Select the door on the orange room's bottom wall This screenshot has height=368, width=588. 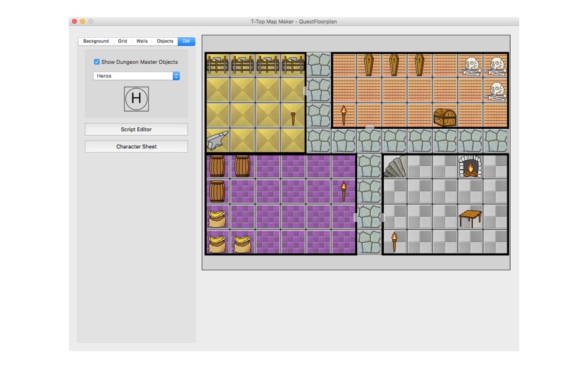point(370,127)
